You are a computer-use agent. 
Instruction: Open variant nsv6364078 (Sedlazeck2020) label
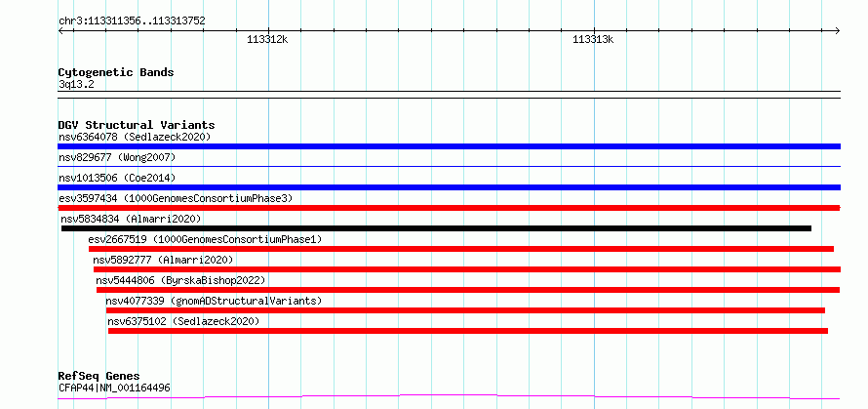135,137
